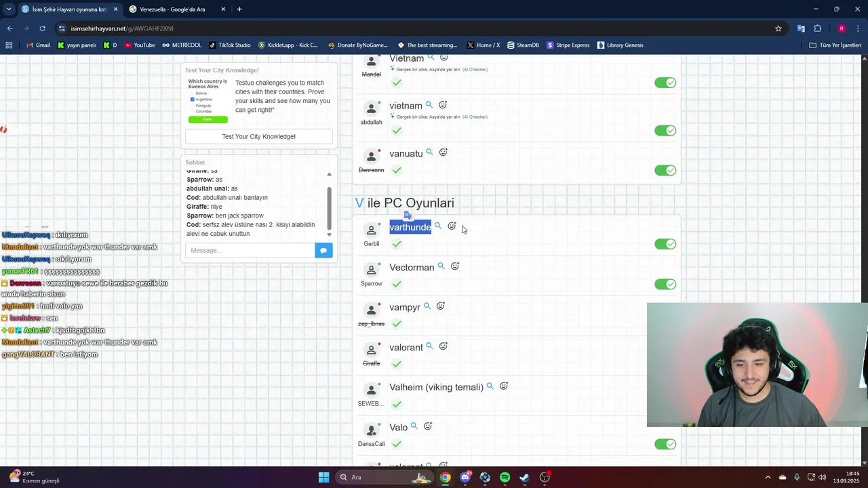Click magnifier beside abdullah's vietnam answer

click(429, 105)
